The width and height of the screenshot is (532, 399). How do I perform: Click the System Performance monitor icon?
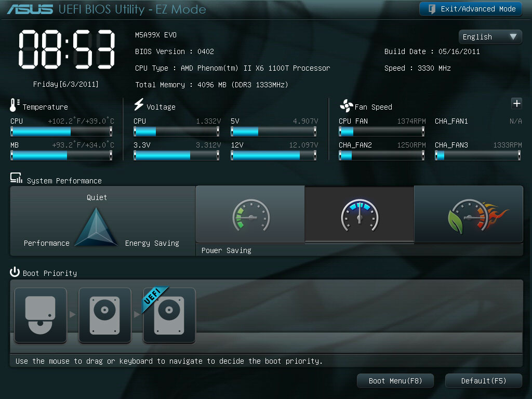tap(16, 178)
